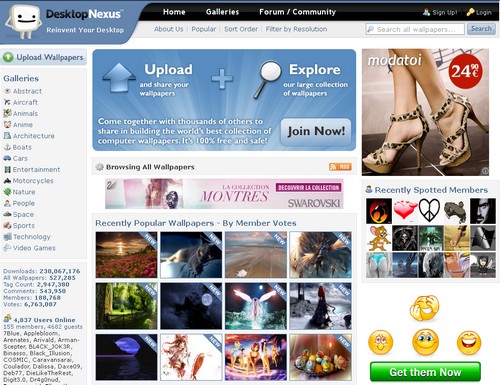The width and height of the screenshot is (500, 385).
Task: Click the Search button
Action: pyautogui.click(x=481, y=29)
